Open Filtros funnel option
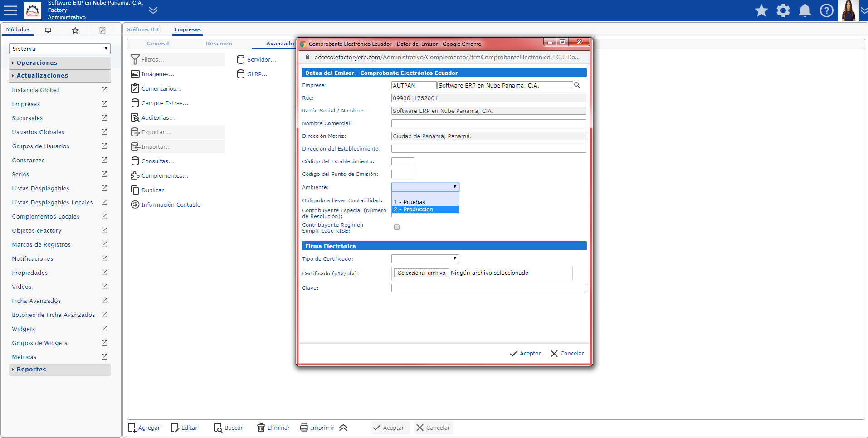Image resolution: width=868 pixels, height=438 pixels. (x=177, y=59)
